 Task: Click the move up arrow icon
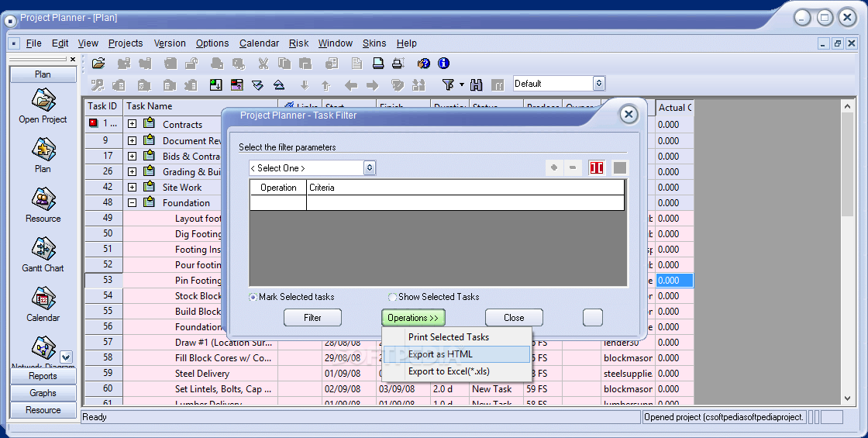(x=325, y=84)
